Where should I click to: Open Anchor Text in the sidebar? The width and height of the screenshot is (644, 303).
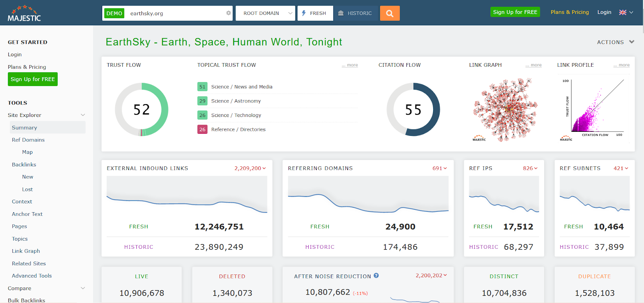27,214
